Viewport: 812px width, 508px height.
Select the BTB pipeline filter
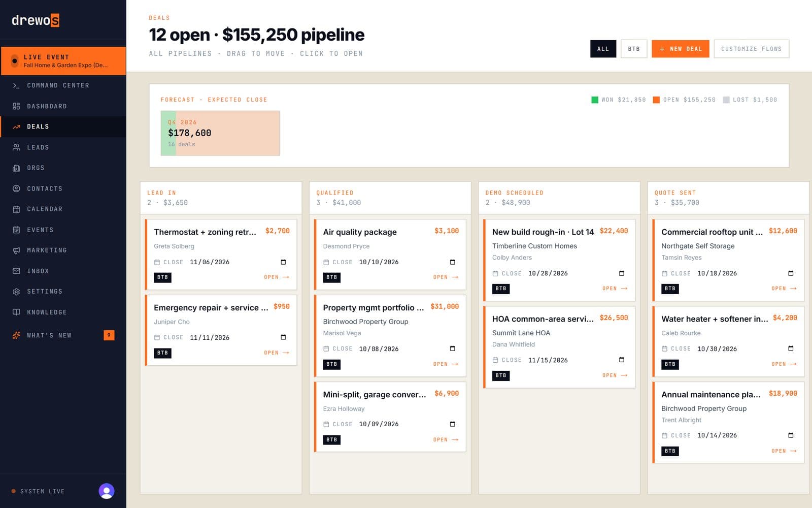pyautogui.click(x=634, y=49)
